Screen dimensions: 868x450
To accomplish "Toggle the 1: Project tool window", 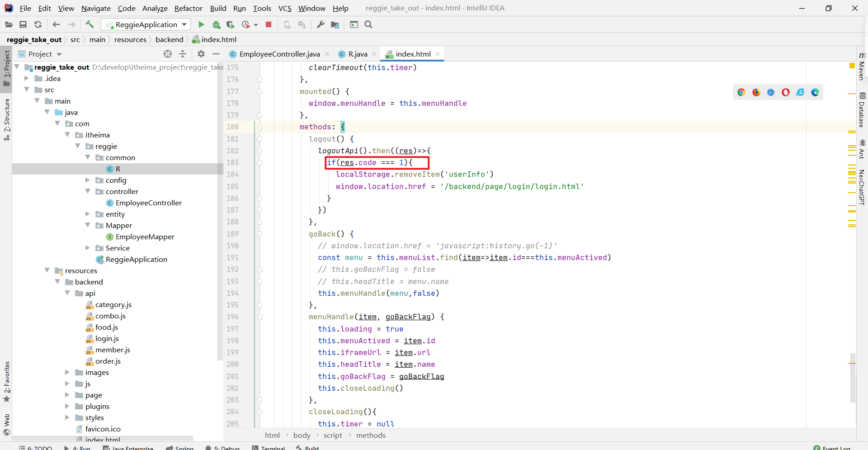I will [x=6, y=68].
